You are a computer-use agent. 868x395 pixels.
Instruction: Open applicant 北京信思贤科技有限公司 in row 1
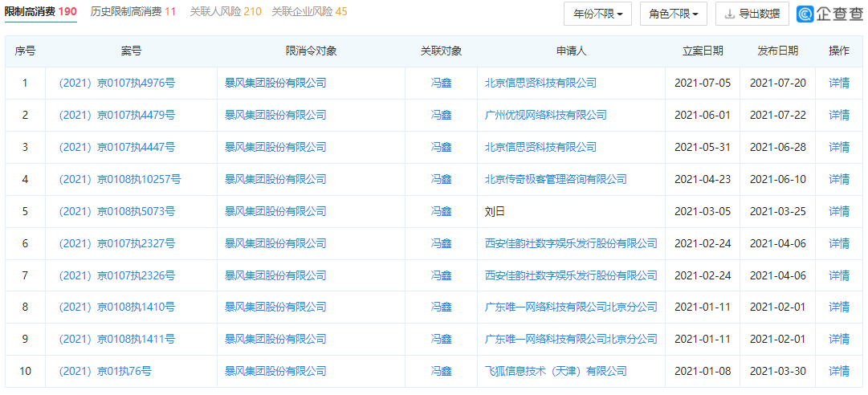click(x=540, y=83)
